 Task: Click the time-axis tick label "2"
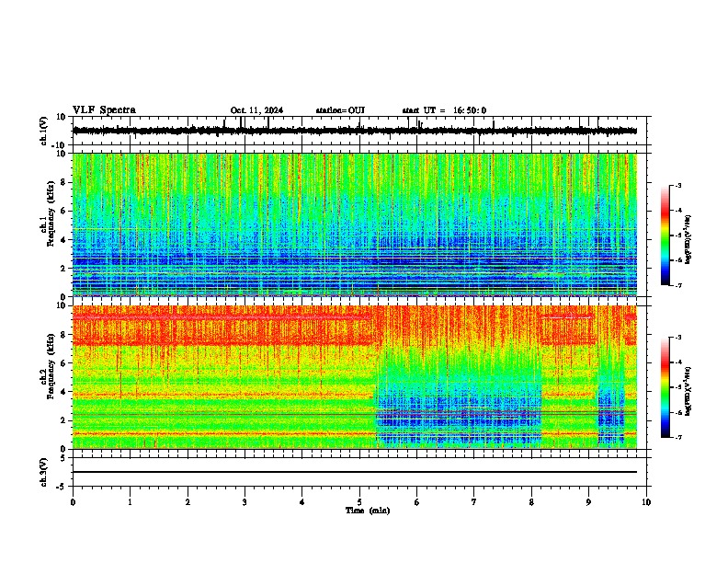[x=188, y=502]
